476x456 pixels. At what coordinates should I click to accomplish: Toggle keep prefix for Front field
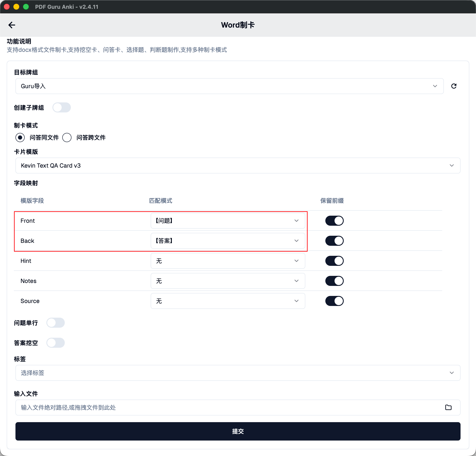[x=334, y=221]
